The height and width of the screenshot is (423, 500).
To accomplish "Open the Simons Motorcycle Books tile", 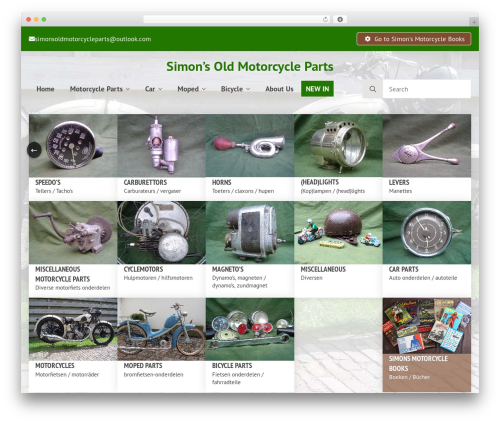I will pyautogui.click(x=427, y=345).
